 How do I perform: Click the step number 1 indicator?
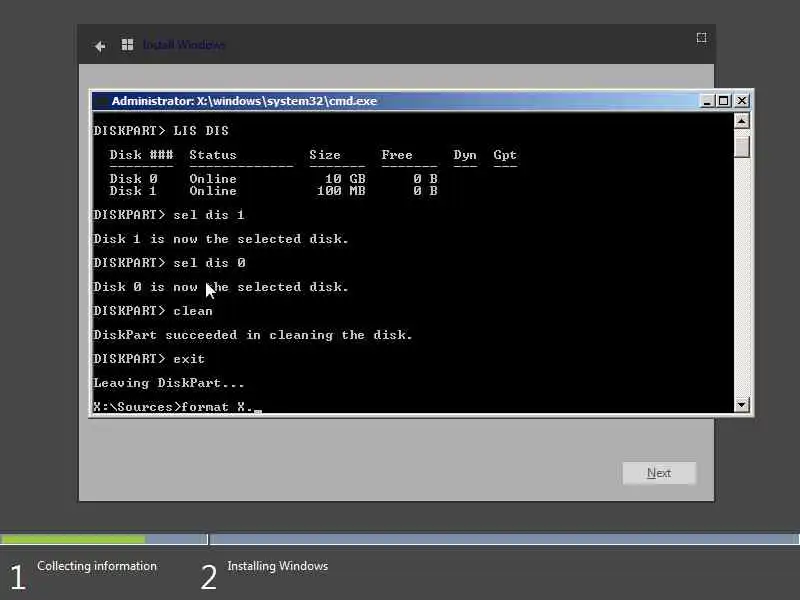[18, 577]
